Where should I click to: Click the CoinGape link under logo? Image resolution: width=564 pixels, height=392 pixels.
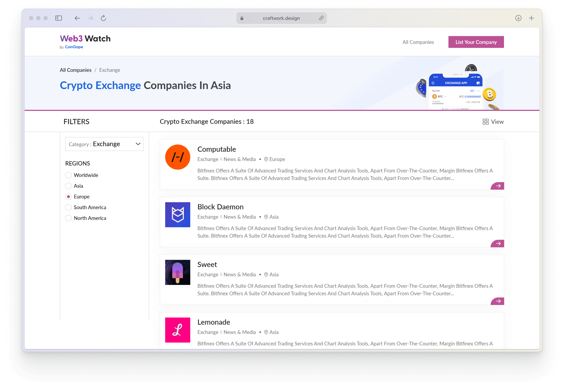pos(74,47)
